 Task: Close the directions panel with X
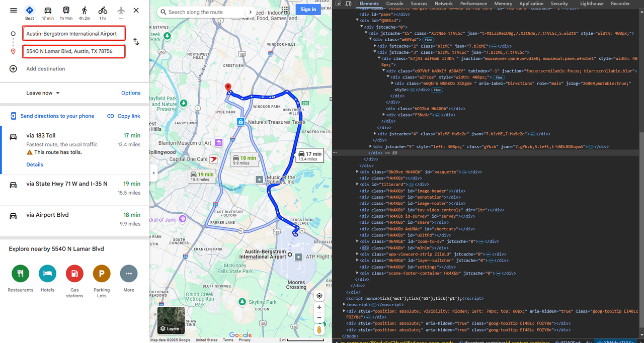point(136,11)
